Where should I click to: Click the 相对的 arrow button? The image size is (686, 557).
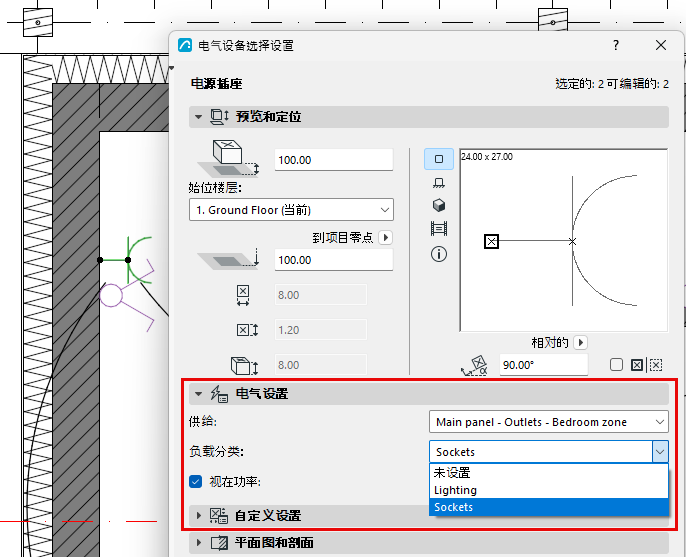point(581,342)
